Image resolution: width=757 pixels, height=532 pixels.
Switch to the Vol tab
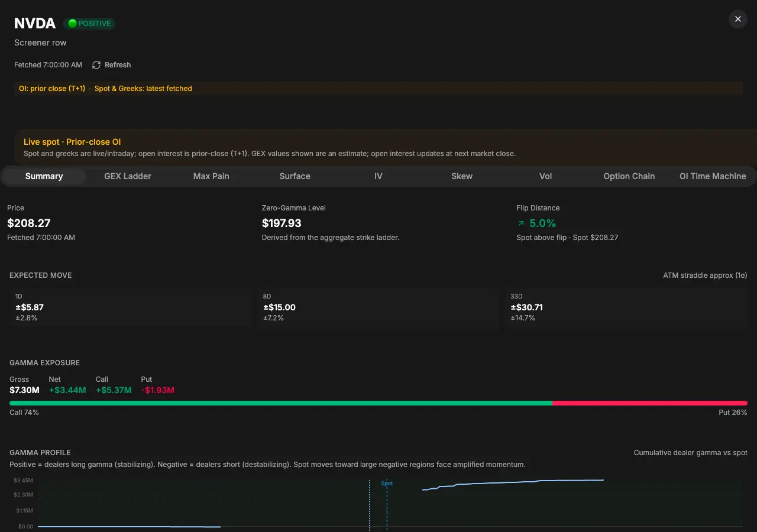(x=545, y=176)
